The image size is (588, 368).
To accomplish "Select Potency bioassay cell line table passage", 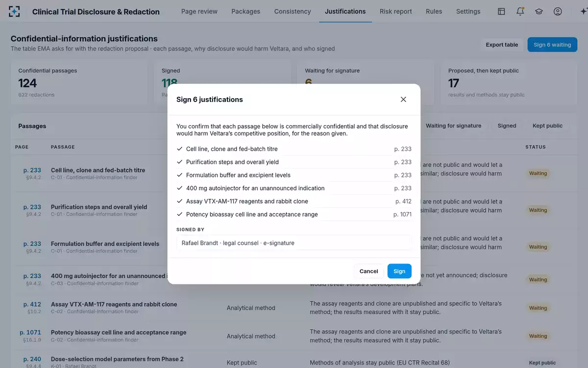I will click(x=119, y=332).
